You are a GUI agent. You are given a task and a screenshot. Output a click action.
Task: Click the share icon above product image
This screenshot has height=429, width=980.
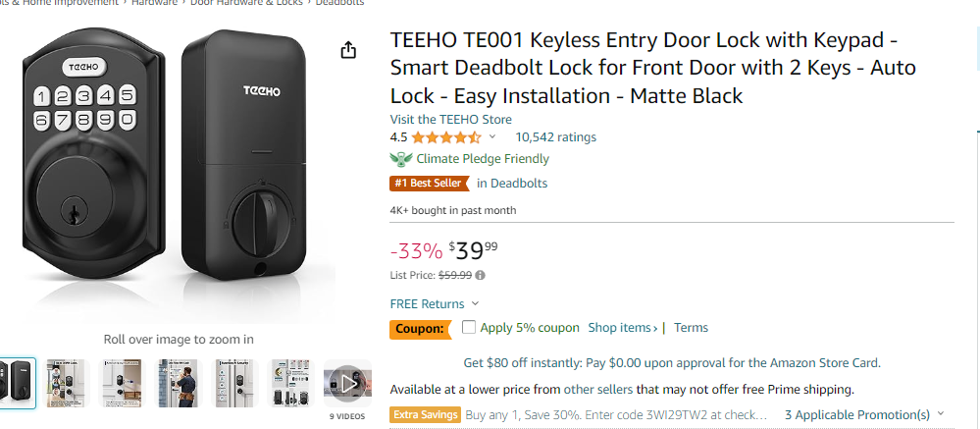(348, 50)
